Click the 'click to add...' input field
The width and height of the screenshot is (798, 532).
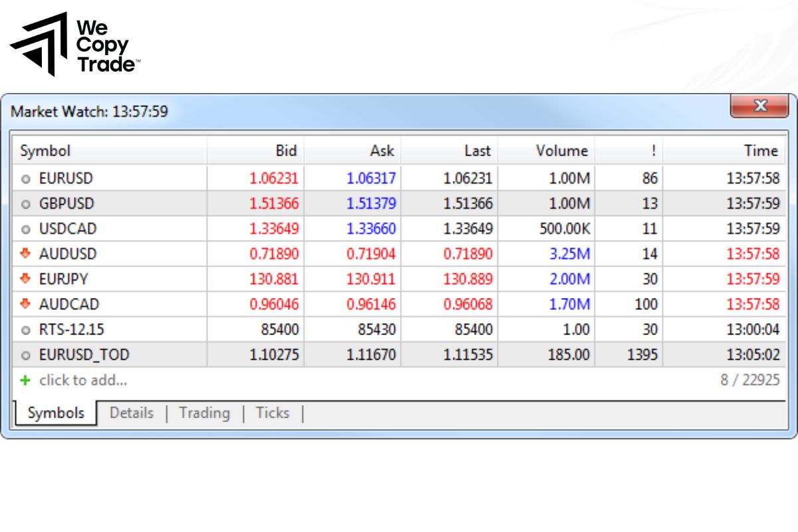point(83,380)
